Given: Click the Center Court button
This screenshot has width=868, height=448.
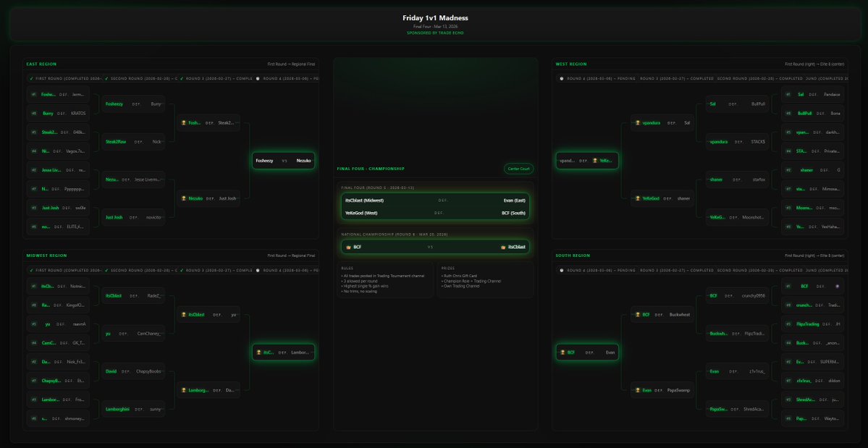Looking at the screenshot, I should [x=518, y=169].
